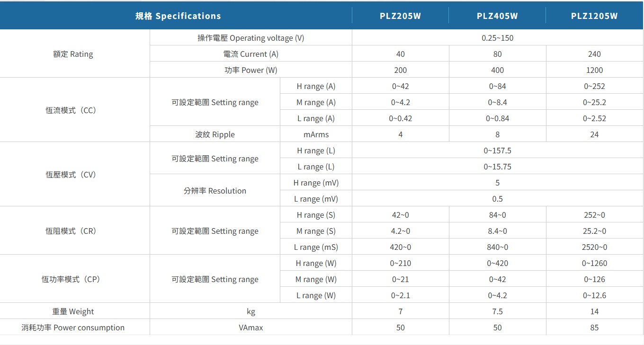The height and width of the screenshot is (345, 644).
Task: Click the Specifications header cell
Action: (178, 16)
